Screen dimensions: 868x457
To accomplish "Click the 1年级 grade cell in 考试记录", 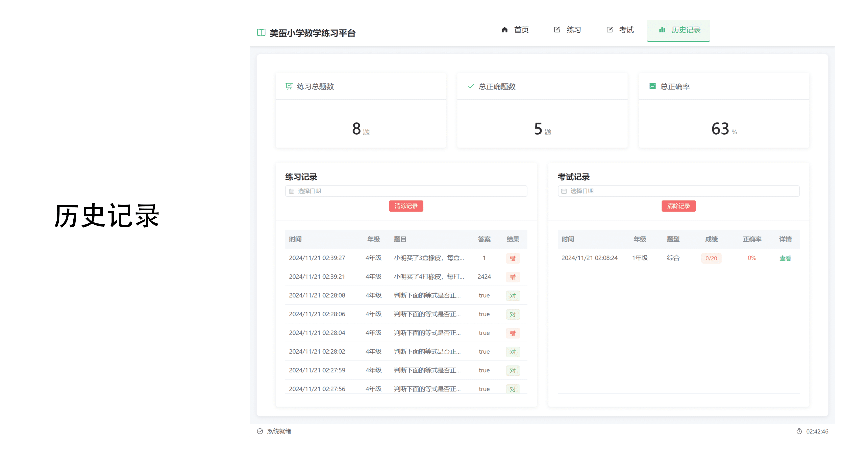I will [x=640, y=258].
